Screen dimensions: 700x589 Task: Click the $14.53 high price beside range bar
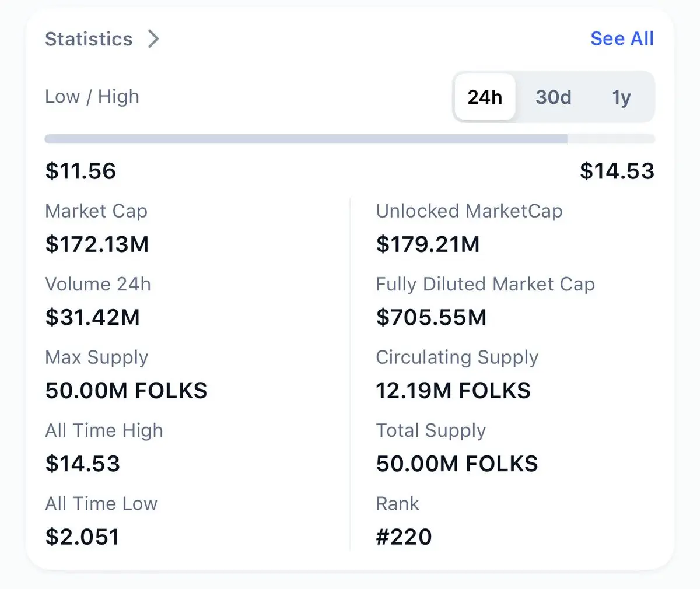[617, 171]
